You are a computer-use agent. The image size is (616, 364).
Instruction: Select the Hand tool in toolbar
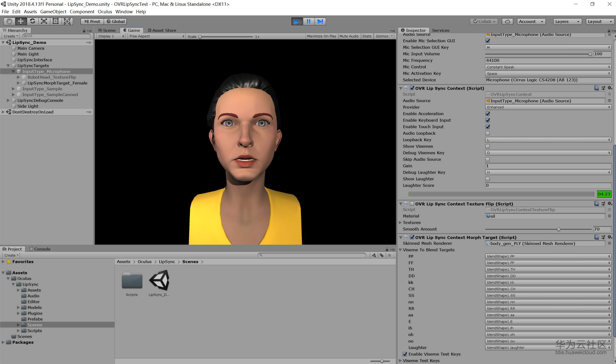[x=9, y=21]
